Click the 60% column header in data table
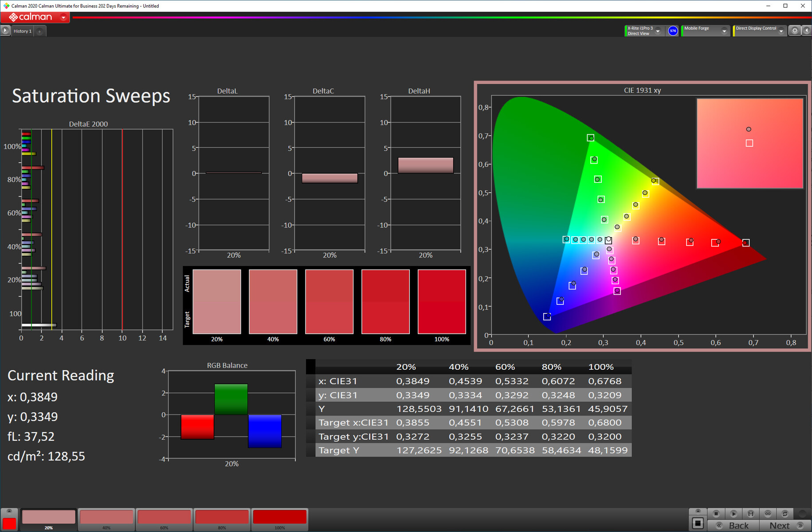Viewport: 812px width, 532px height. click(x=505, y=367)
